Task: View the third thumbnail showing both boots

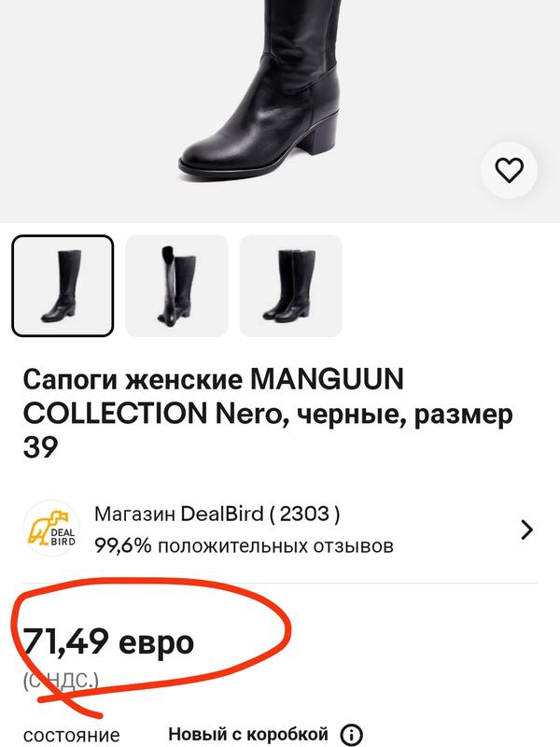Action: 290,286
